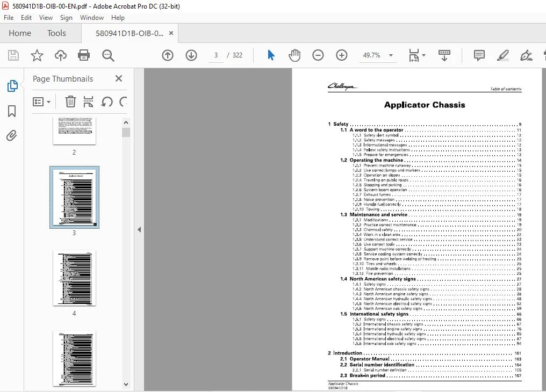This screenshot has height=392, width=546.
Task: Switch to the Home tab
Action: (x=20, y=33)
